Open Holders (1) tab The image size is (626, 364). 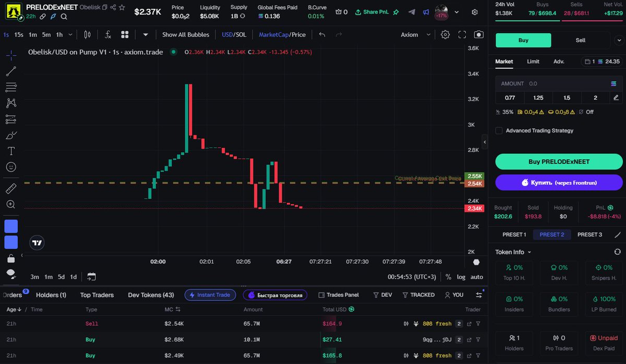pos(51,295)
